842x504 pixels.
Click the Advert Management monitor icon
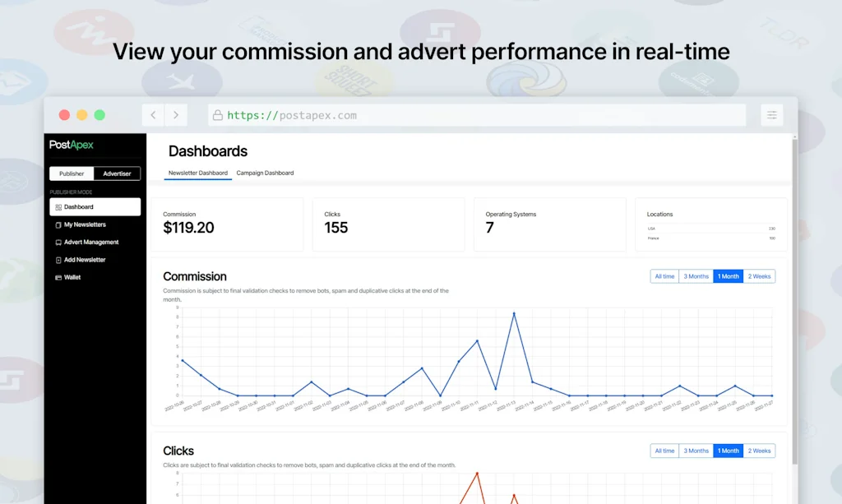[x=58, y=243]
